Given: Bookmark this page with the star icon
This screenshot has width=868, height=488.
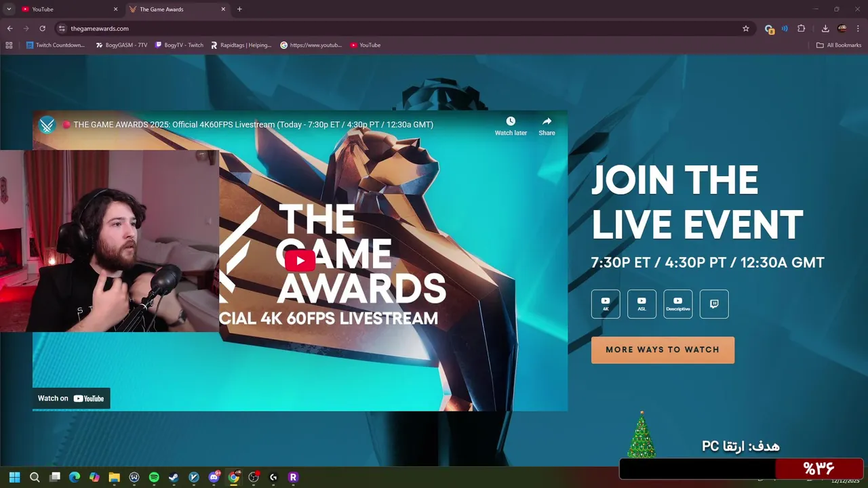Looking at the screenshot, I should 746,28.
